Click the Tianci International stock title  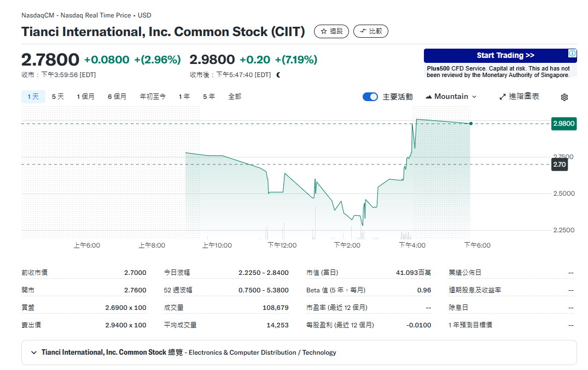coord(163,32)
